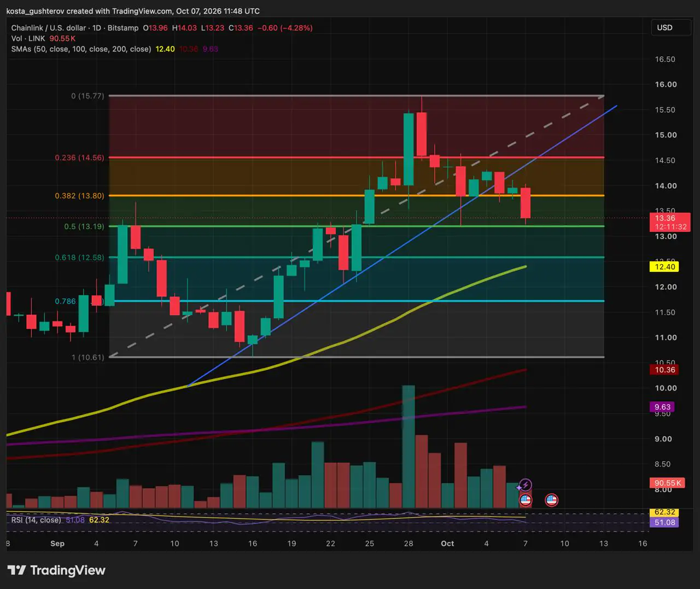The width and height of the screenshot is (700, 589).
Task: Click the 28 date label on the time axis
Action: pyautogui.click(x=409, y=544)
